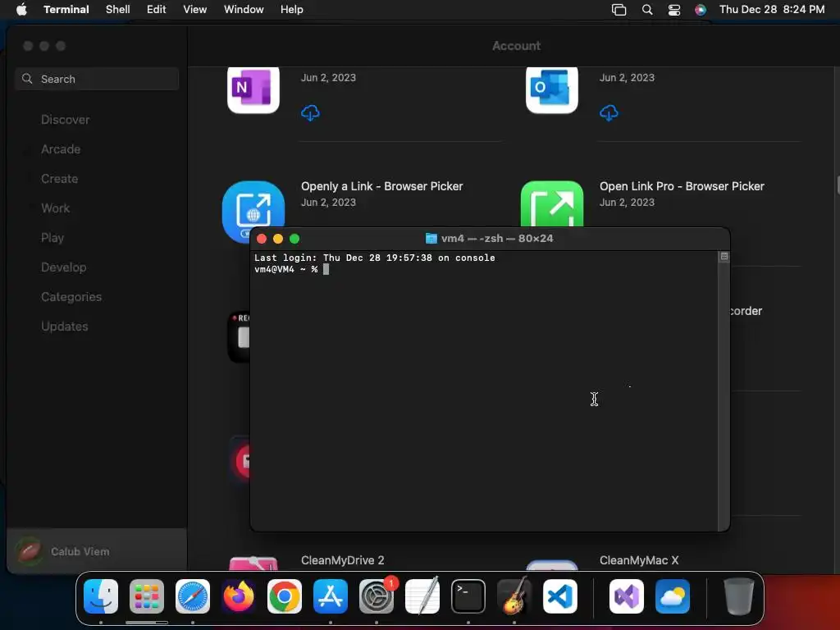Viewport: 840px width, 630px height.
Task: Select Arcade in App Store sidebar
Action: tap(61, 149)
